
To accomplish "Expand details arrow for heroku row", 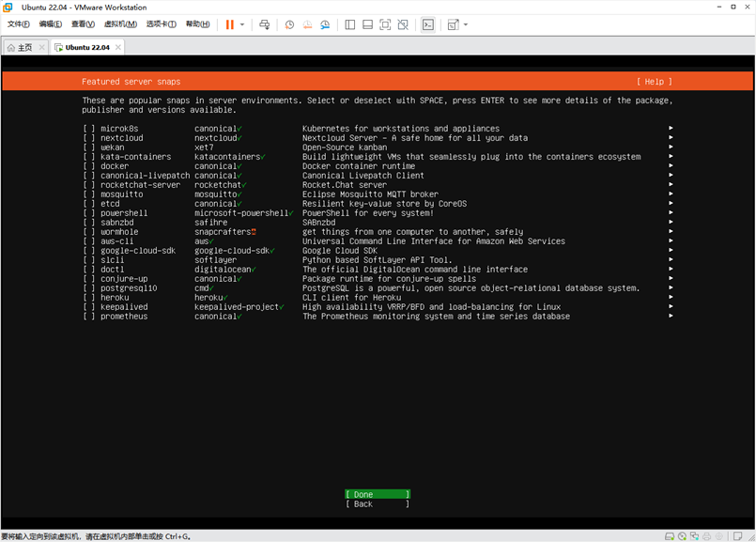I will click(671, 297).
